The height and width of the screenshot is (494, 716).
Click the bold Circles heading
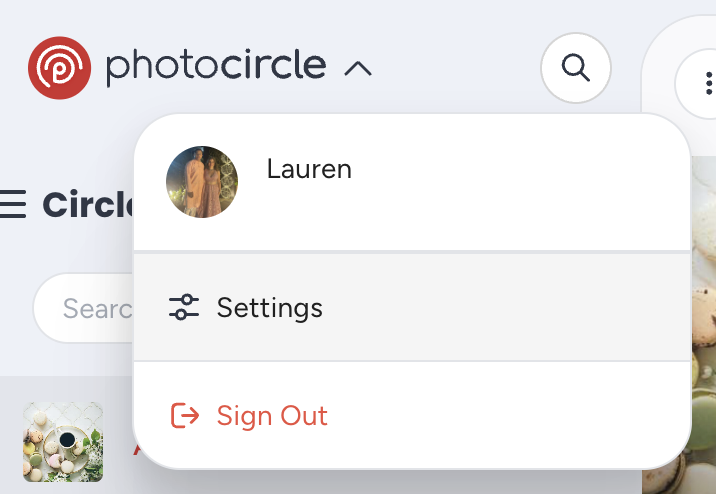(x=88, y=205)
